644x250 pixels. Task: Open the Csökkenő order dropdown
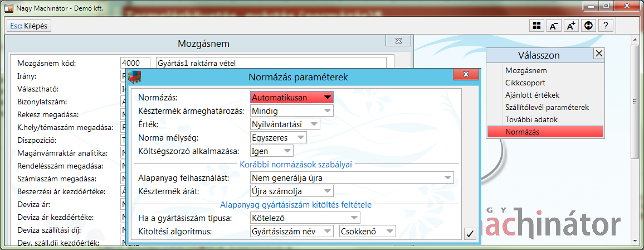tap(368, 231)
